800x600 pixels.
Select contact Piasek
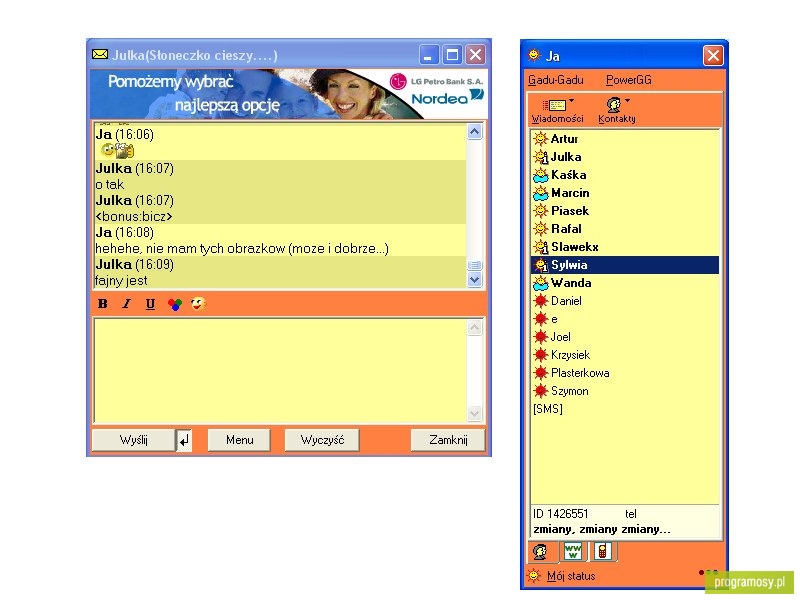(x=625, y=211)
